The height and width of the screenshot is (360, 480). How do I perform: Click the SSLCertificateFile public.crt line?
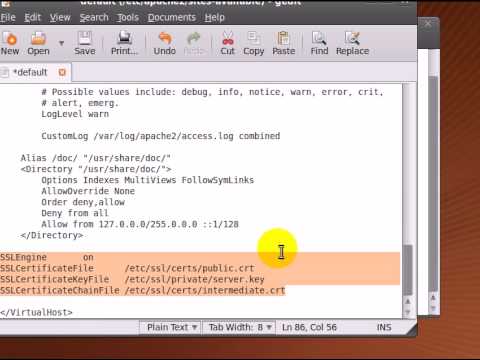click(x=127, y=268)
